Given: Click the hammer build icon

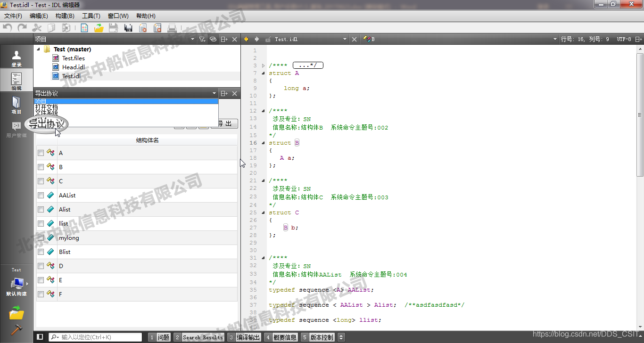Looking at the screenshot, I should (x=17, y=330).
